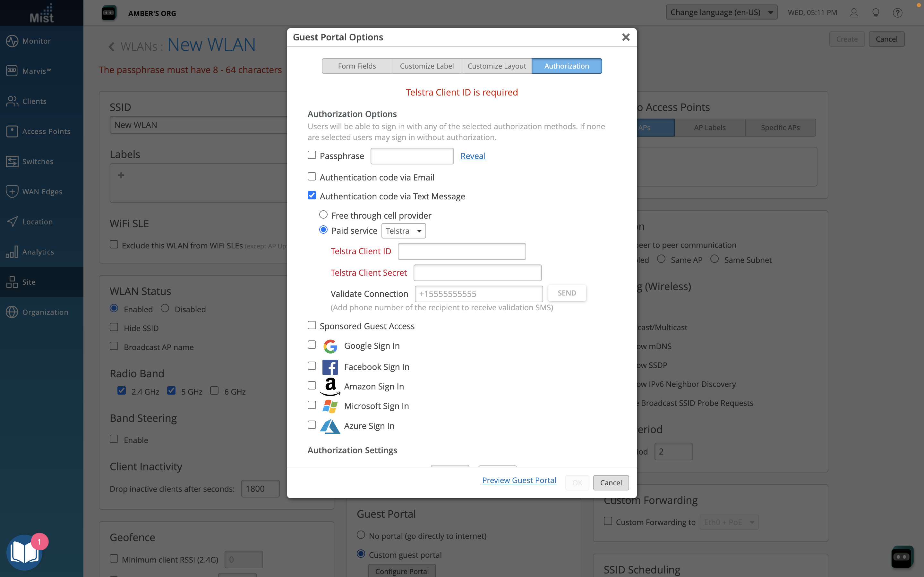Viewport: 924px width, 577px height.
Task: Click the Preview Guest Portal link
Action: tap(519, 481)
